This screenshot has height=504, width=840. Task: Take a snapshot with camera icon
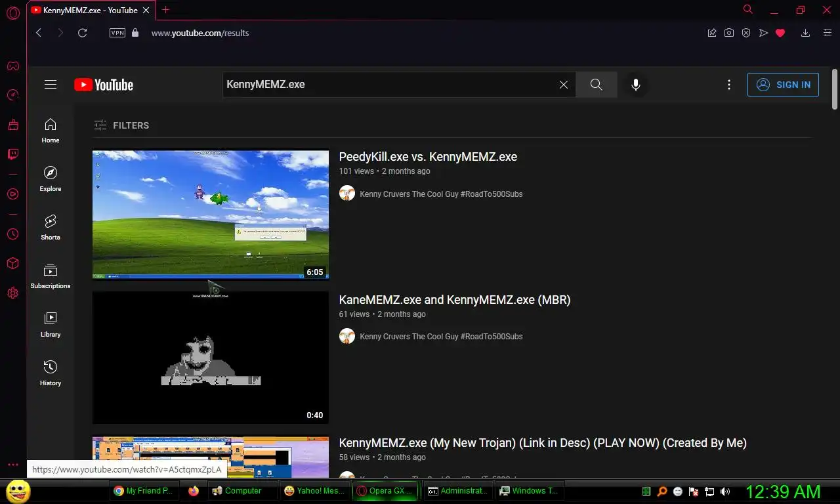coord(729,33)
